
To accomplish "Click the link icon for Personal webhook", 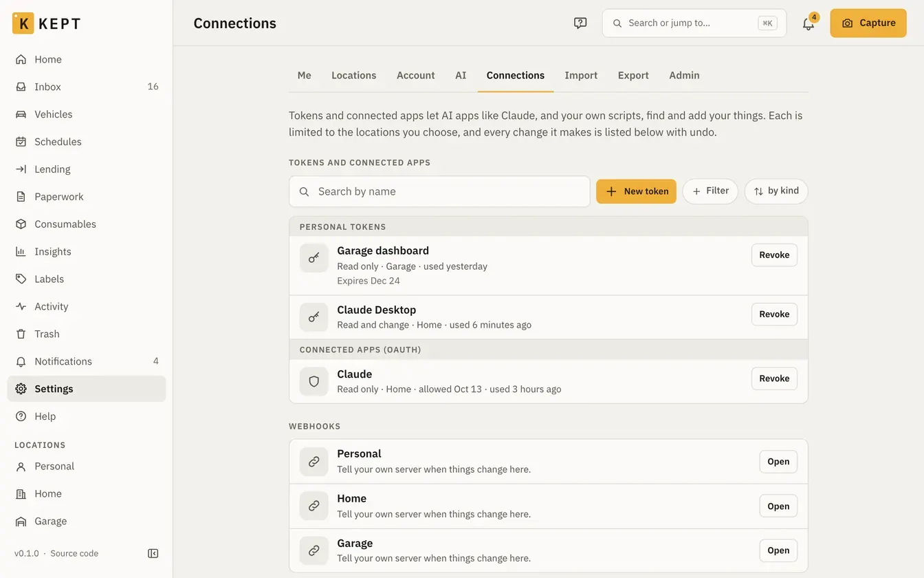I will click(314, 462).
